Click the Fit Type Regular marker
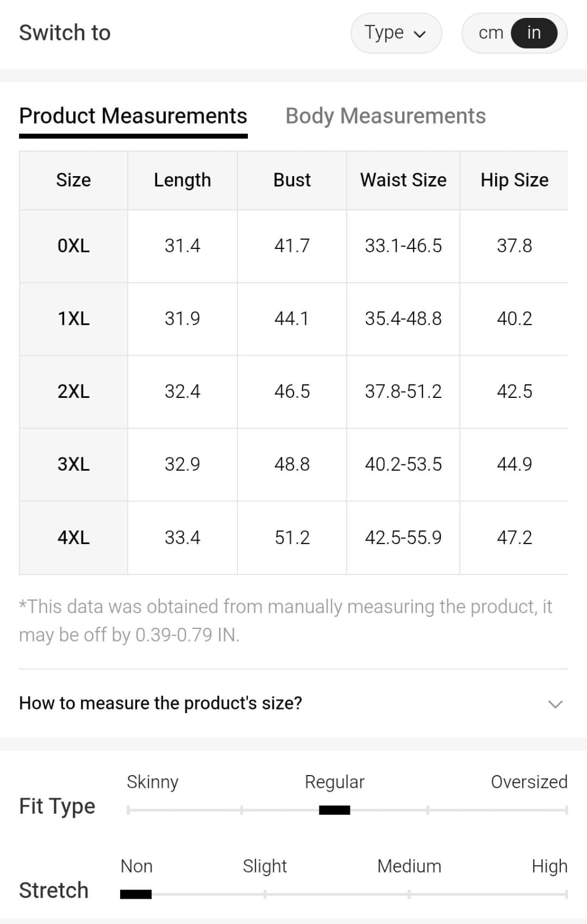Screen dimensions: 587x924 (335, 810)
